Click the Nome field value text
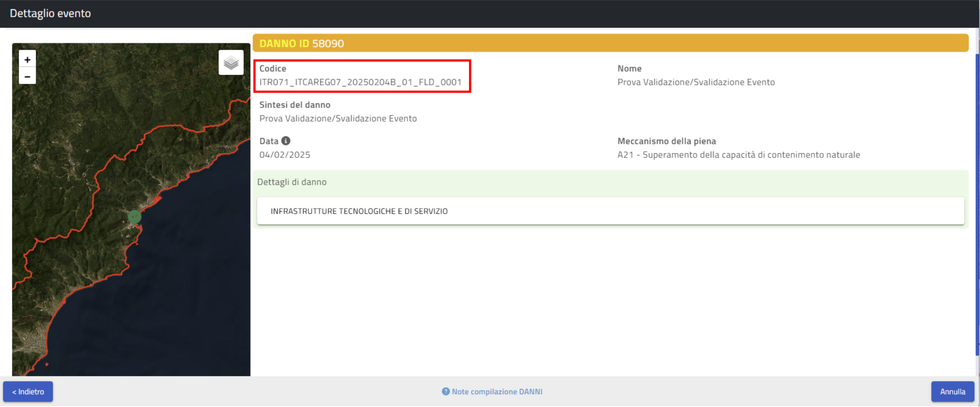 coord(696,82)
